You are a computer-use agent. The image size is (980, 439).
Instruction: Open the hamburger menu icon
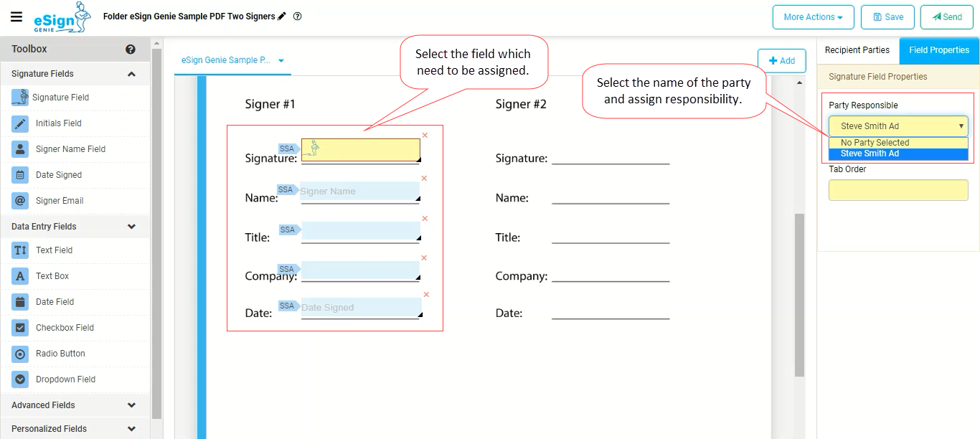click(x=16, y=16)
